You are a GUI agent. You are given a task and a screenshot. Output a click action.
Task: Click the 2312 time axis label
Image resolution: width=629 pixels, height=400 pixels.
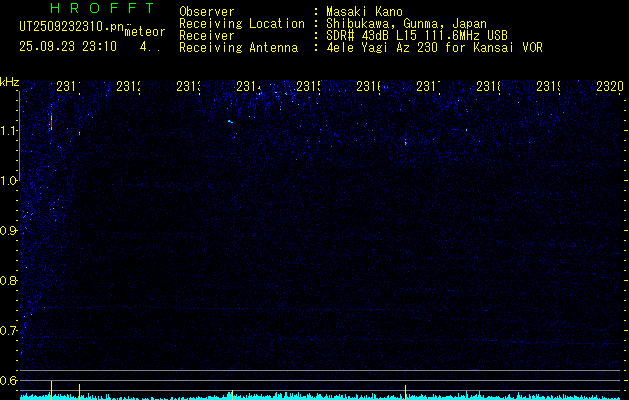(128, 86)
